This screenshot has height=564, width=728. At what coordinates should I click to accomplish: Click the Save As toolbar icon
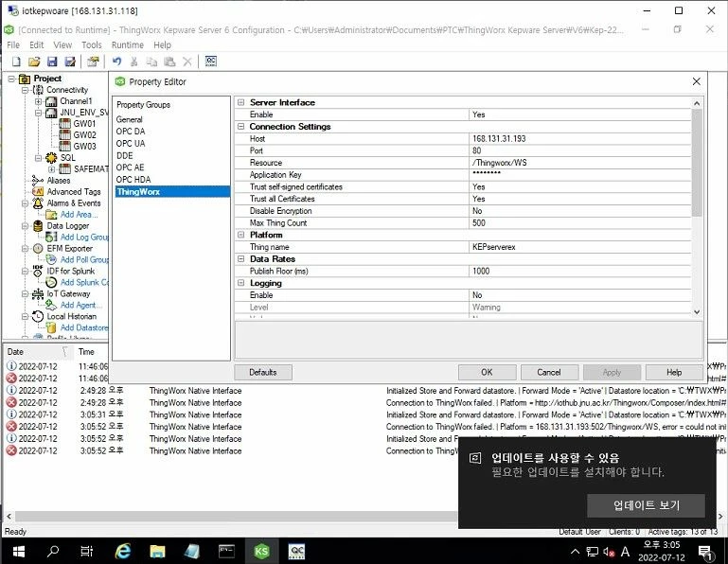[70, 62]
